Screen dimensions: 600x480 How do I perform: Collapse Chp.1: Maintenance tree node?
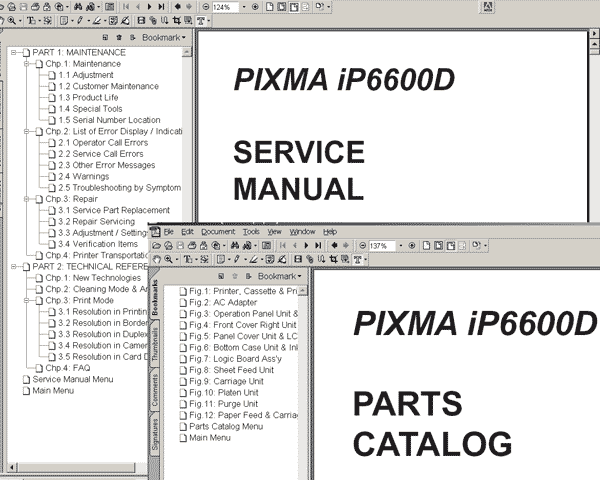26,64
